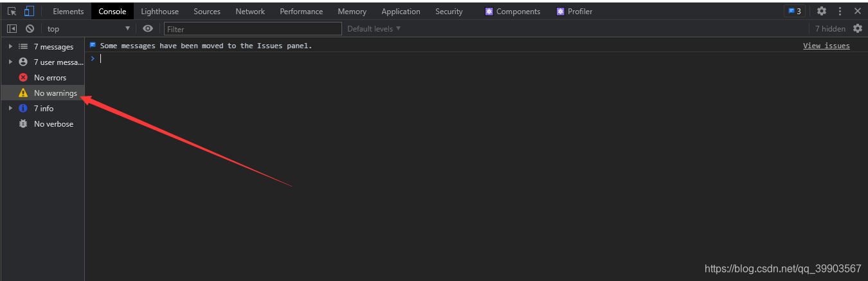868x281 pixels.
Task: Click the live expression eye icon
Action: click(148, 28)
